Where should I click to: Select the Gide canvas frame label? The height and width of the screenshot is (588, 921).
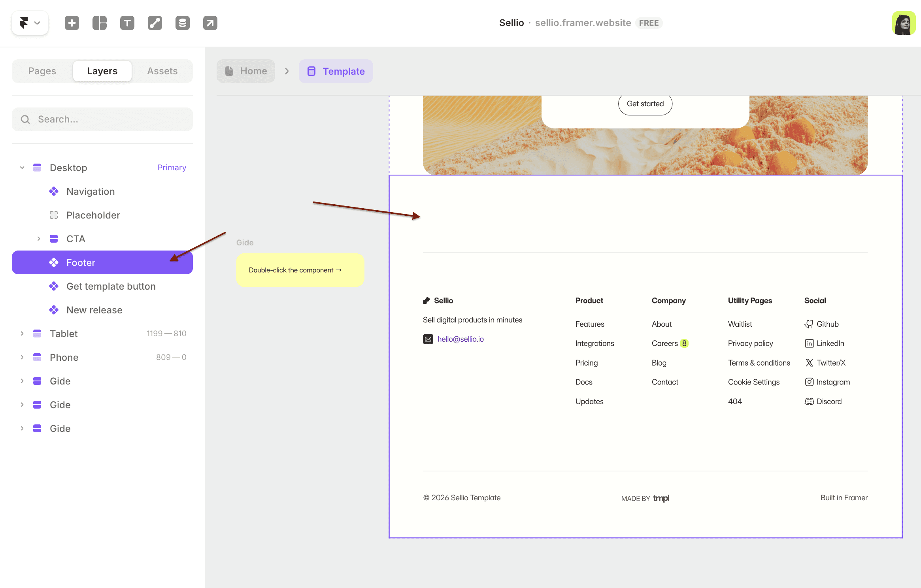[245, 243]
